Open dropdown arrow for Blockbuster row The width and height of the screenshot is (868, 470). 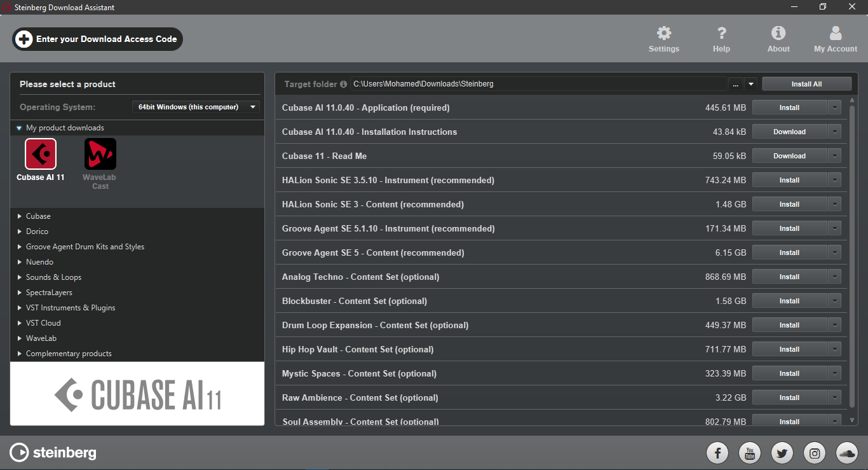click(835, 301)
